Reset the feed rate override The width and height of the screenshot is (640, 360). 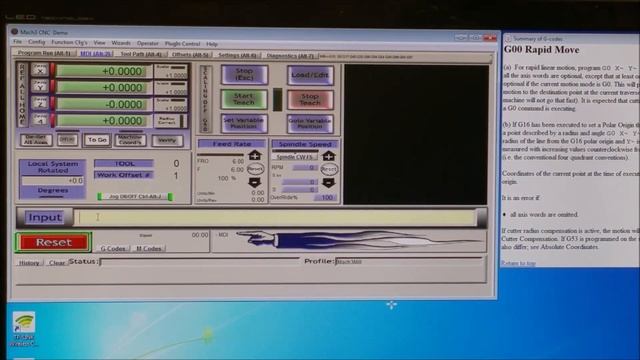[255, 169]
